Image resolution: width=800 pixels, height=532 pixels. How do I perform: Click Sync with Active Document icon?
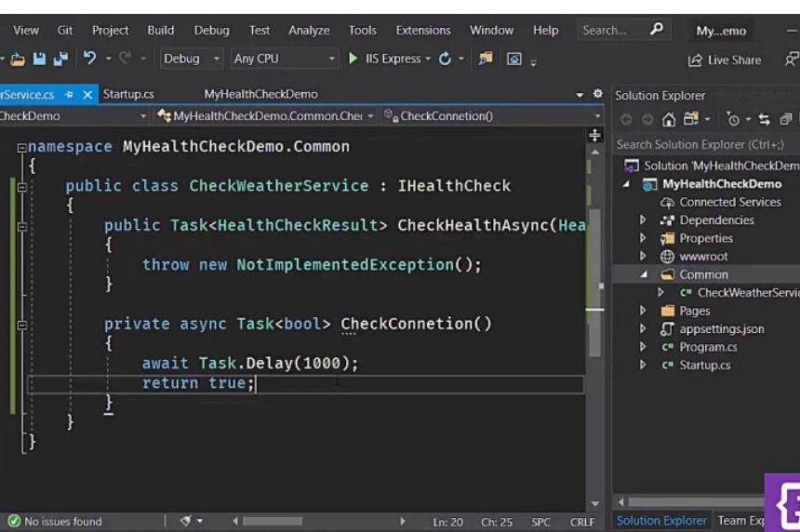764,119
